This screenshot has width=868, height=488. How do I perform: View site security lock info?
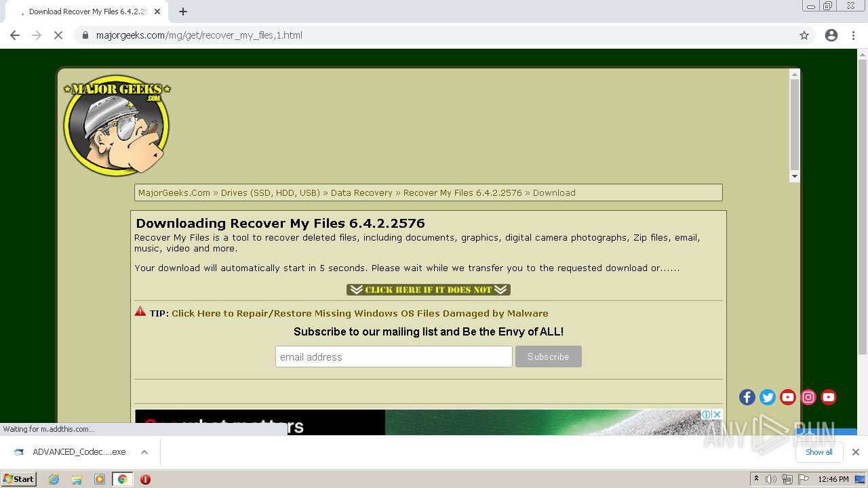click(x=85, y=35)
